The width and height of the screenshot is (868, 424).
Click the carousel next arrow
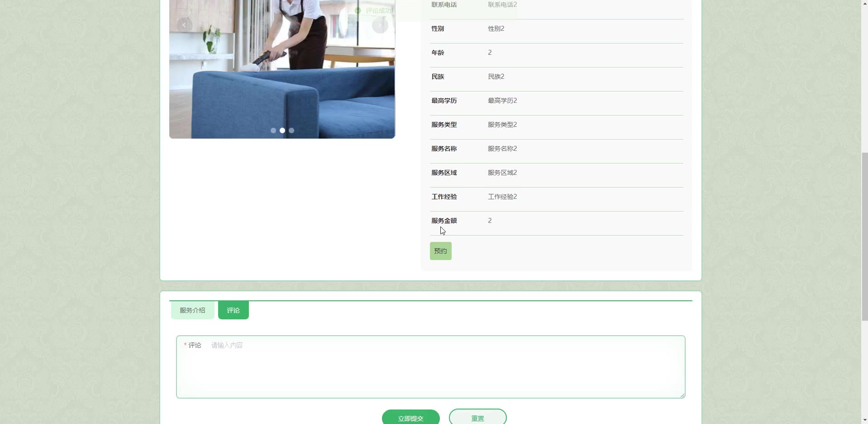click(380, 25)
